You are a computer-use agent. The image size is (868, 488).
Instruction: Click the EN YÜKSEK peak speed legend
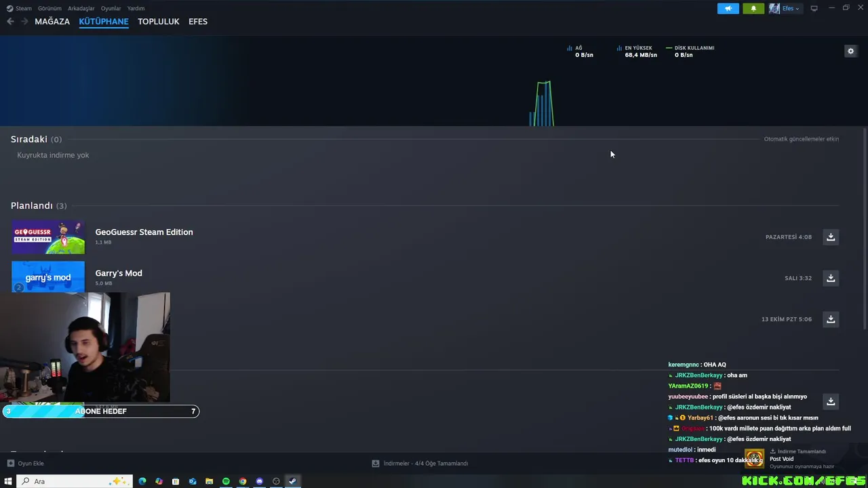(x=637, y=52)
